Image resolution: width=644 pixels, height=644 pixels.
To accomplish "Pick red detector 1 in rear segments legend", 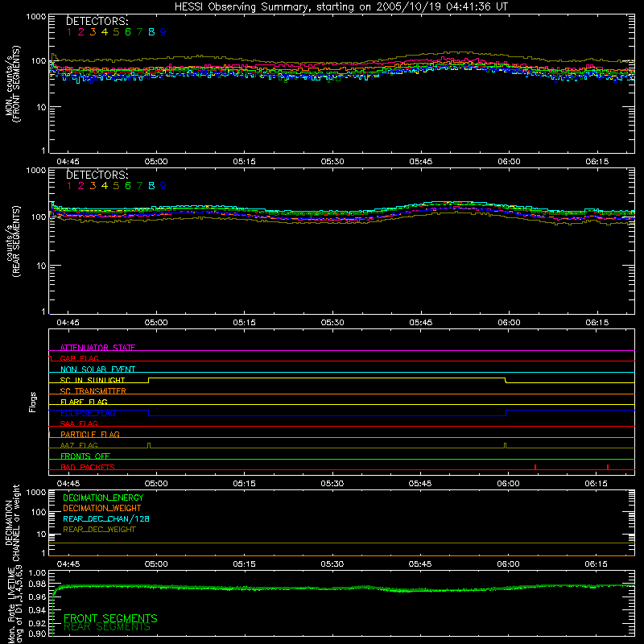I will coord(69,186).
